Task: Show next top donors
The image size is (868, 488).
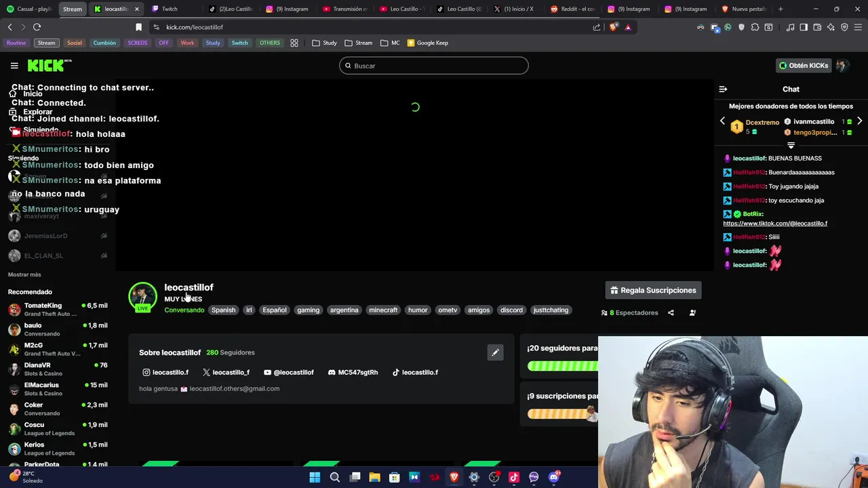Action: pos(859,121)
